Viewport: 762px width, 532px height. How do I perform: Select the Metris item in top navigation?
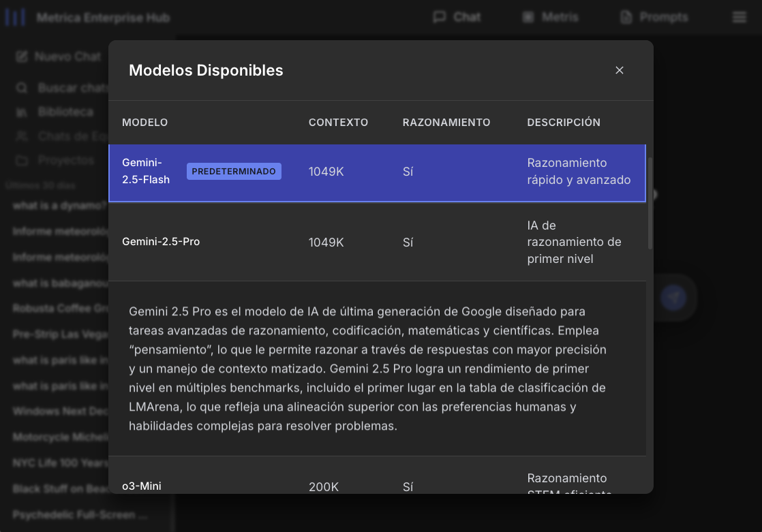coord(549,17)
